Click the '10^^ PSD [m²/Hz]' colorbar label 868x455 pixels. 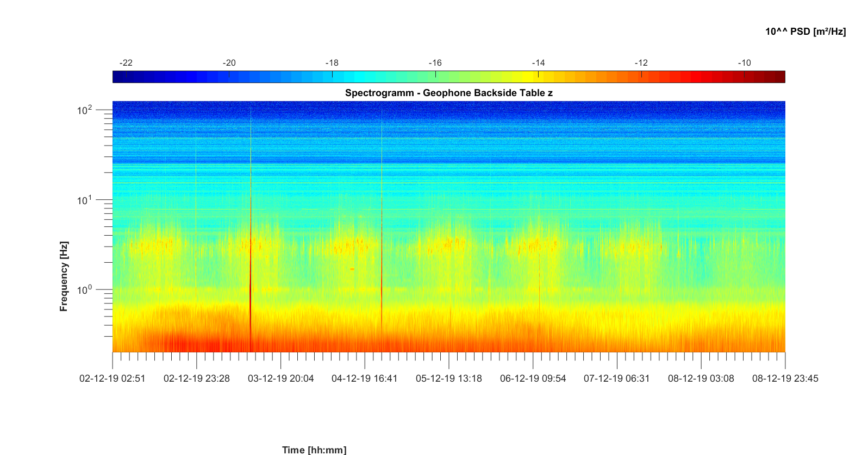(805, 31)
